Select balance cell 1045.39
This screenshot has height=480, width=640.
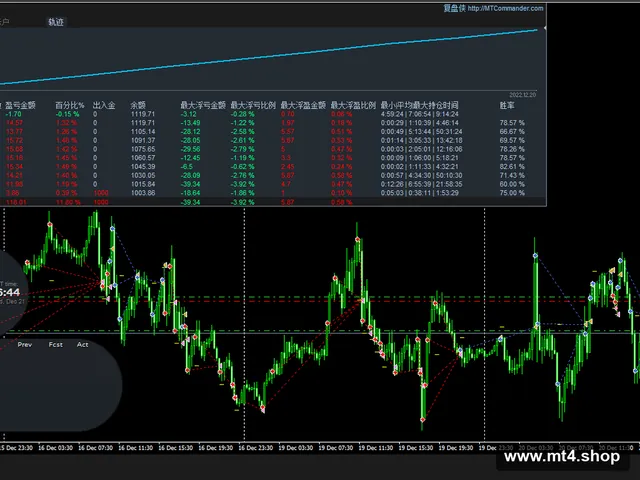click(143, 167)
